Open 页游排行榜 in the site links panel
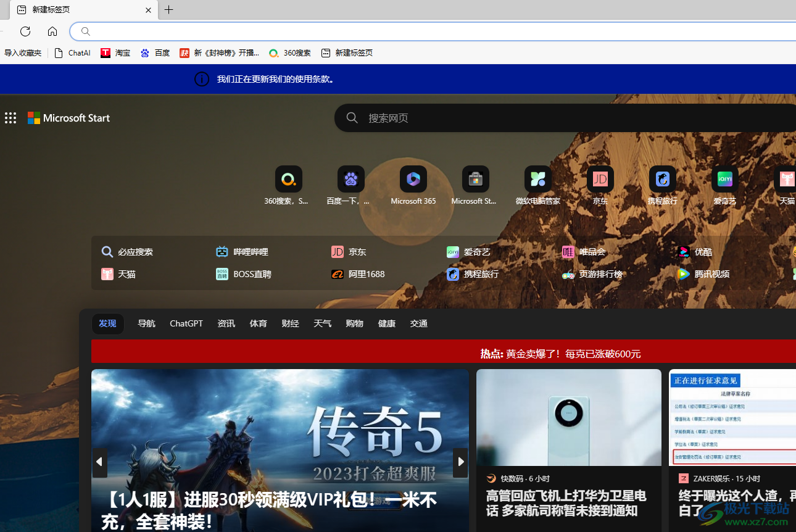The height and width of the screenshot is (532, 796). point(592,274)
